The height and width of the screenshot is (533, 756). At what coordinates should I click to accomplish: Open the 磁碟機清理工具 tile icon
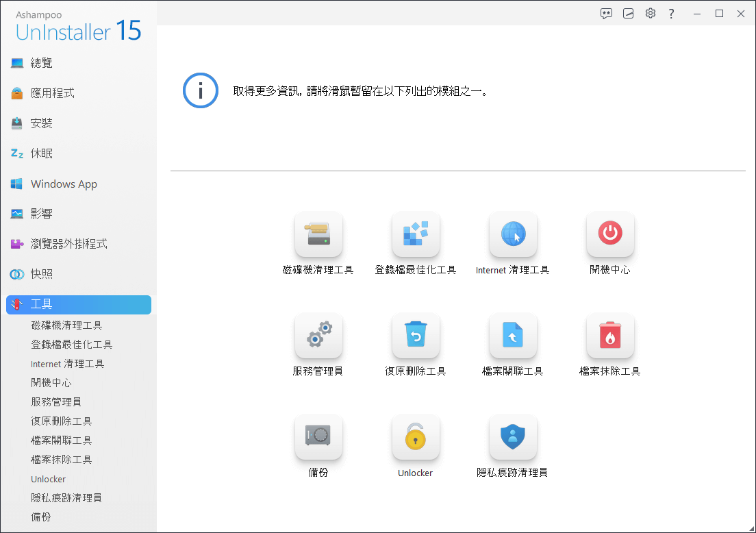click(318, 234)
